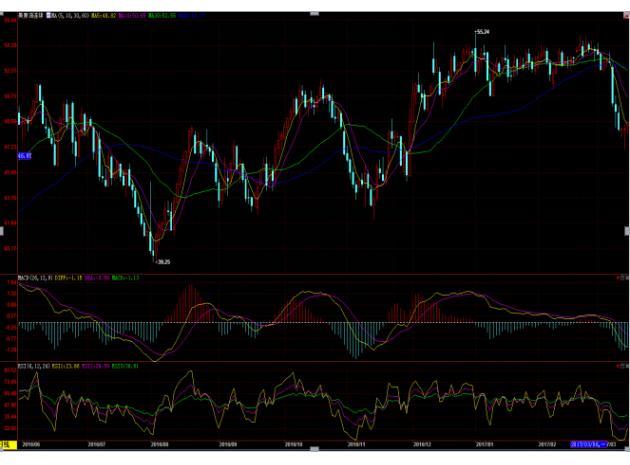Click the 2016/08 label on the date axis
Image resolution: width=630 pixels, height=465 pixels.
click(x=160, y=441)
